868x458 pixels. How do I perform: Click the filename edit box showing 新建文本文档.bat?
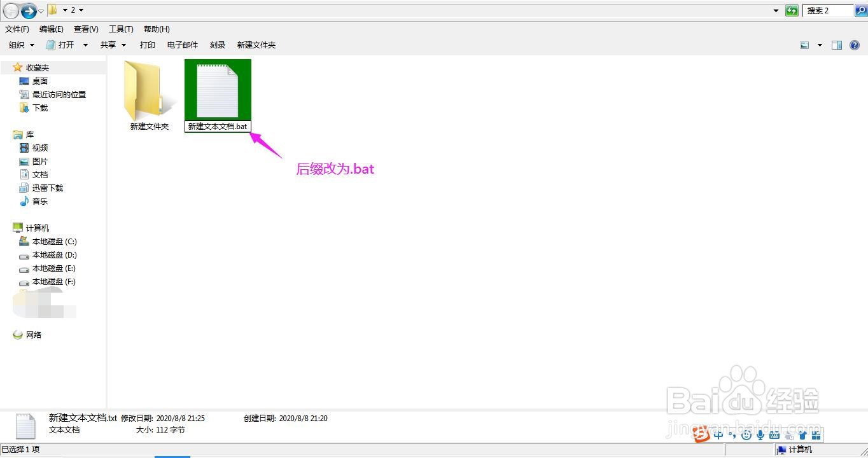pos(218,127)
